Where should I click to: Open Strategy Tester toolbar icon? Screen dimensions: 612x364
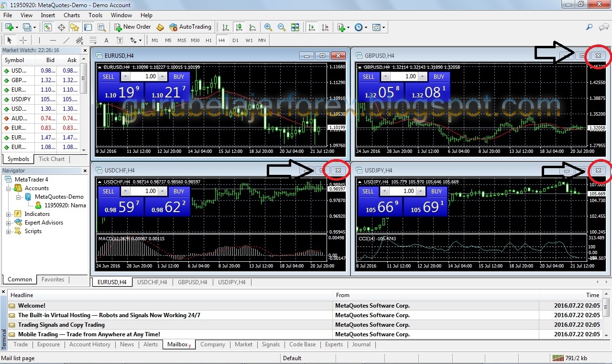101,27
